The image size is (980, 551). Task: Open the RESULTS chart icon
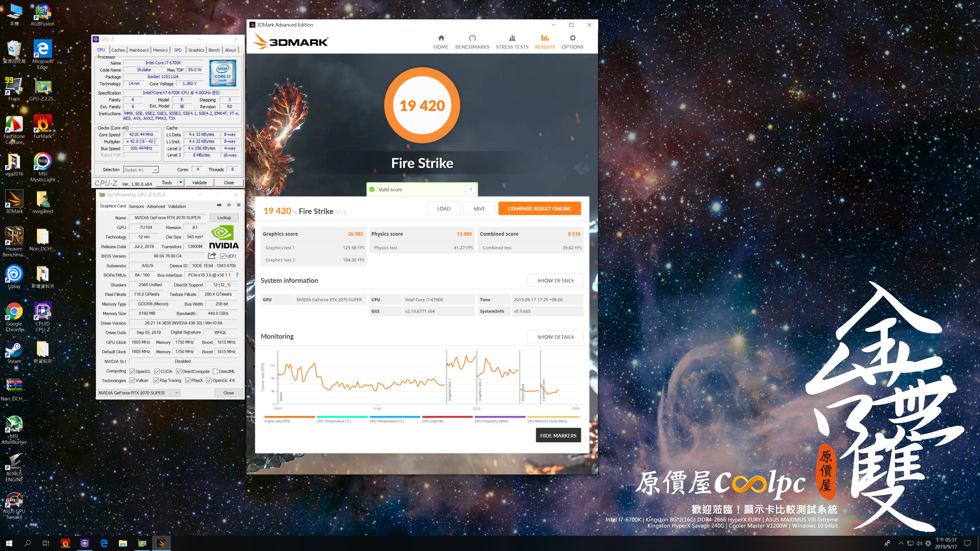pyautogui.click(x=545, y=38)
